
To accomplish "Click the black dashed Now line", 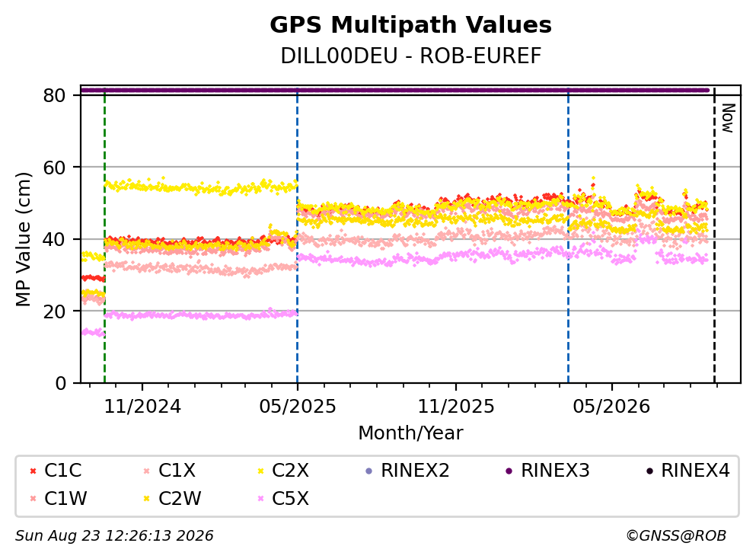I will (714, 236).
